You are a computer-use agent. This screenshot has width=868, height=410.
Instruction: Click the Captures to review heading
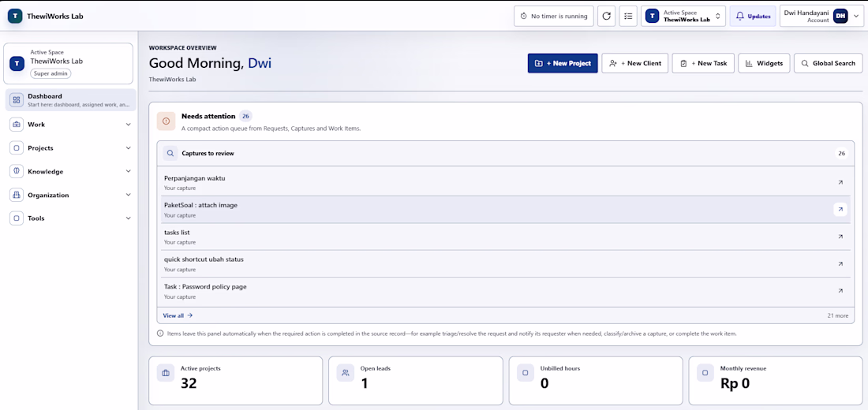pyautogui.click(x=208, y=153)
